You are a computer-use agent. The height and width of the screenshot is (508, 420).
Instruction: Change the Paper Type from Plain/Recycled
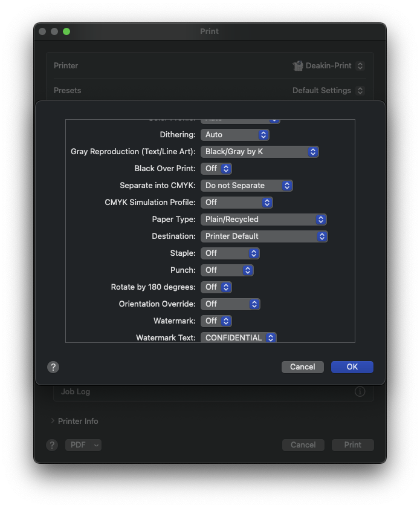[263, 219]
